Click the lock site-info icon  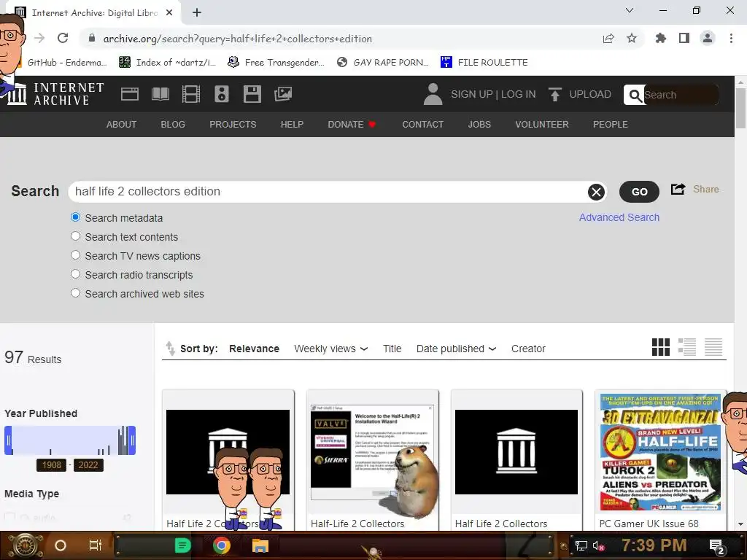coord(92,38)
